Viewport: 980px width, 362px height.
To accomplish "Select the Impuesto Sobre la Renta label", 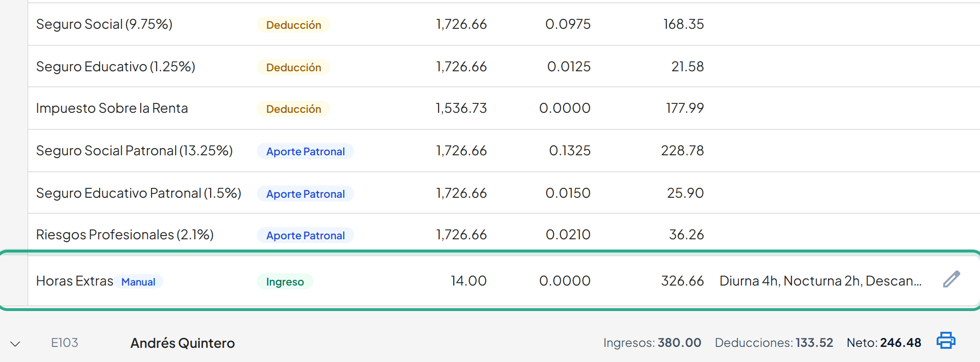I will [112, 108].
